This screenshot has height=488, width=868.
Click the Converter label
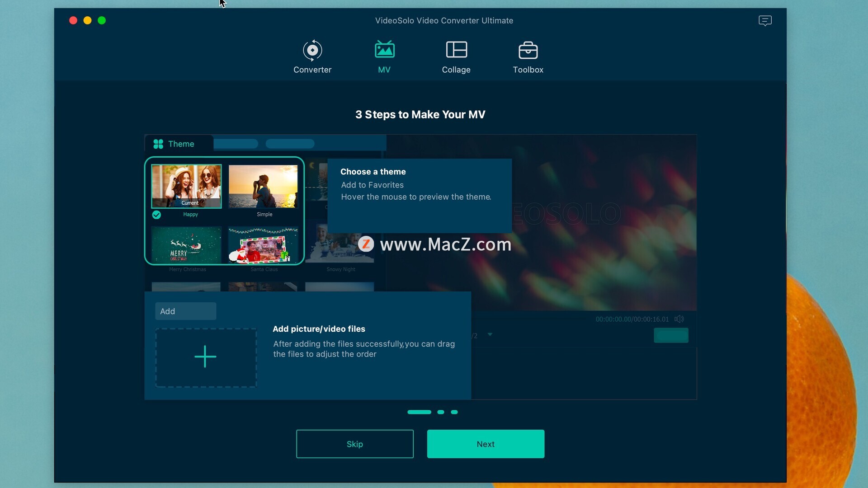point(312,70)
